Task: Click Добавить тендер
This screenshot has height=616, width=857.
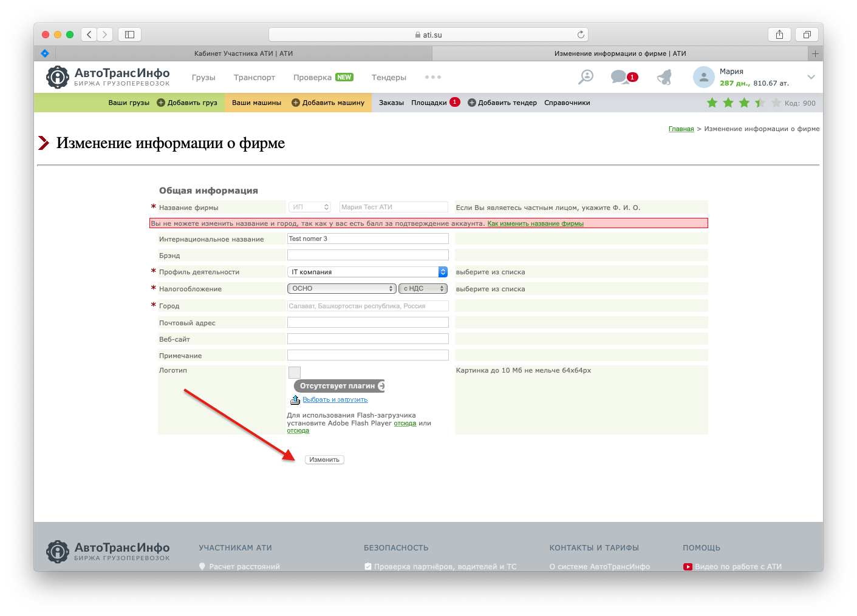Action: tap(502, 103)
